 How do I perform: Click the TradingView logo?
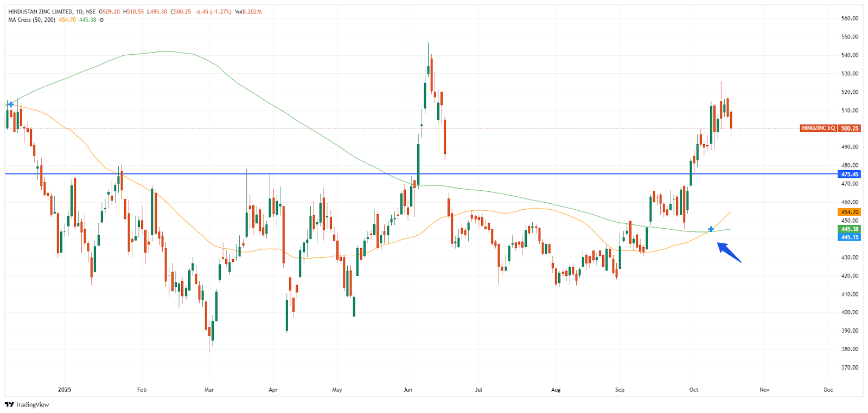click(27, 404)
